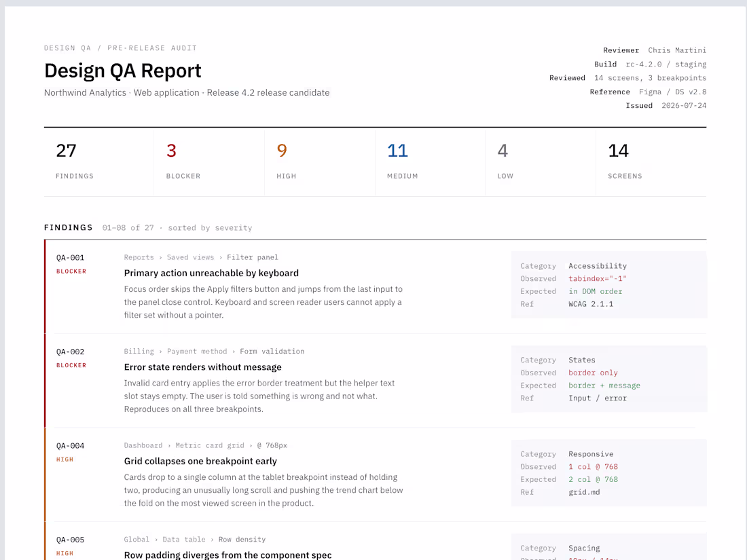
Task: Click expected value 'in DOM order'
Action: click(595, 291)
